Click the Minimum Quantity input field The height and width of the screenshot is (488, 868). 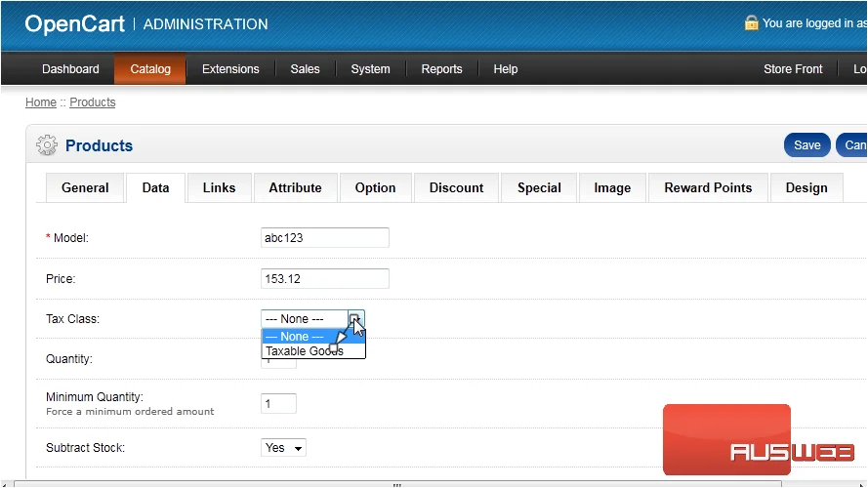(x=278, y=403)
